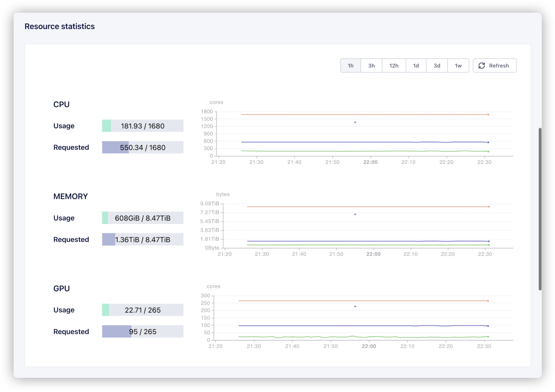555x392 pixels.
Task: Click the MEMORY section heading
Action: click(x=71, y=196)
